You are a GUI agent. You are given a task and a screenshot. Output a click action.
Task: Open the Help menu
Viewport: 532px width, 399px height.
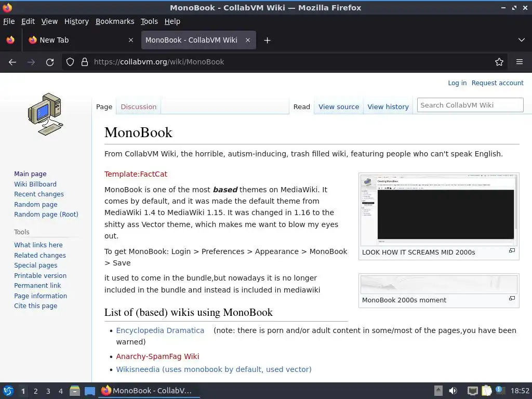(x=172, y=21)
